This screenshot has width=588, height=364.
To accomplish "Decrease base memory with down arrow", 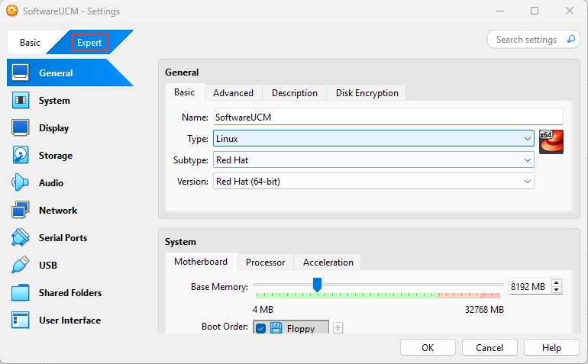I will click(x=557, y=290).
